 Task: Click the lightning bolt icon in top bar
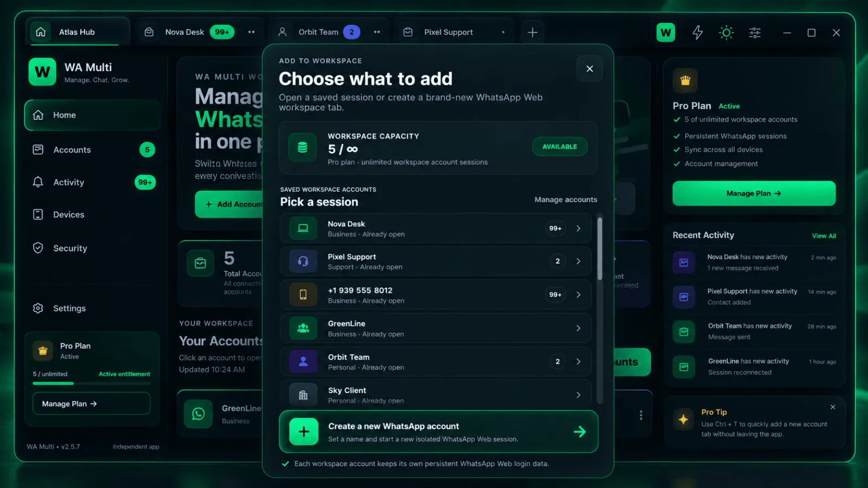click(698, 33)
